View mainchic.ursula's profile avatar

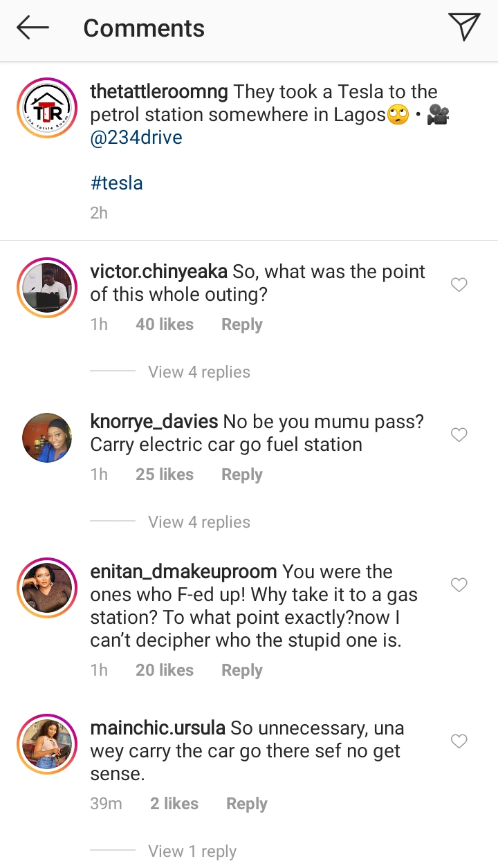(x=46, y=744)
